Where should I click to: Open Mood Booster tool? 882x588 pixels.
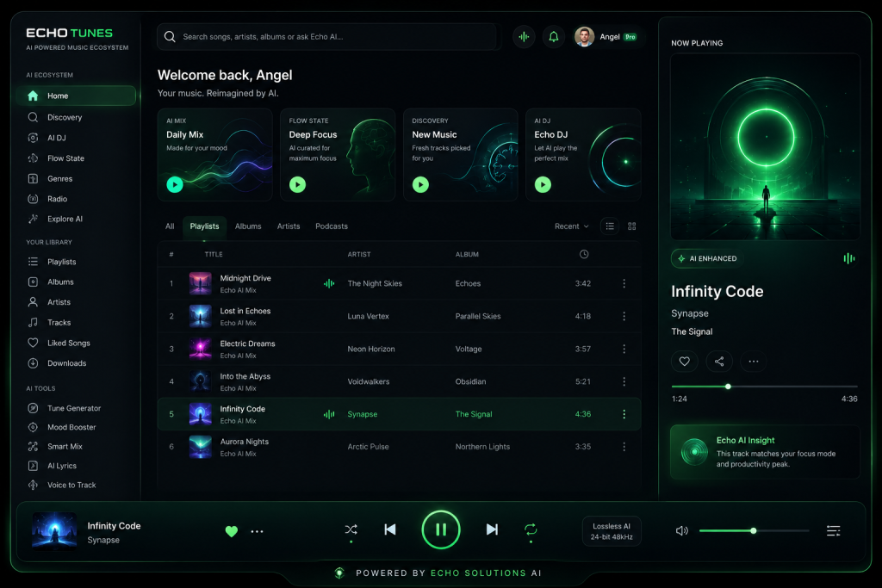tap(62, 427)
